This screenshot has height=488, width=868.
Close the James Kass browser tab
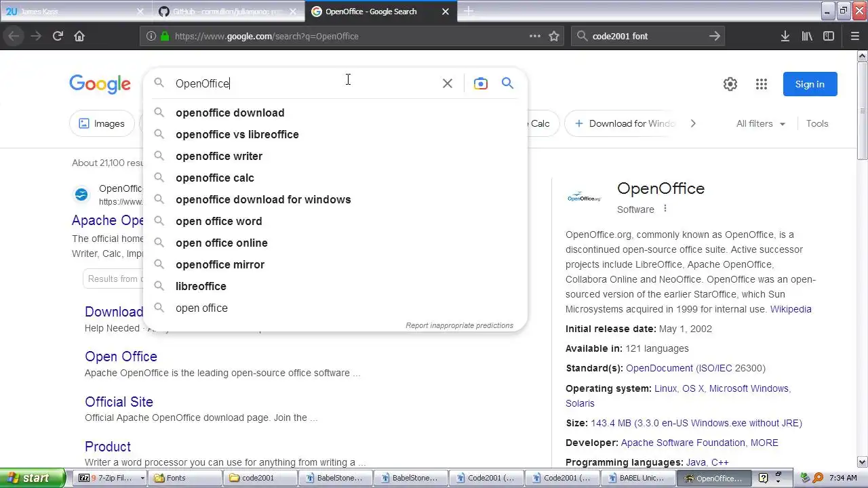tap(141, 12)
